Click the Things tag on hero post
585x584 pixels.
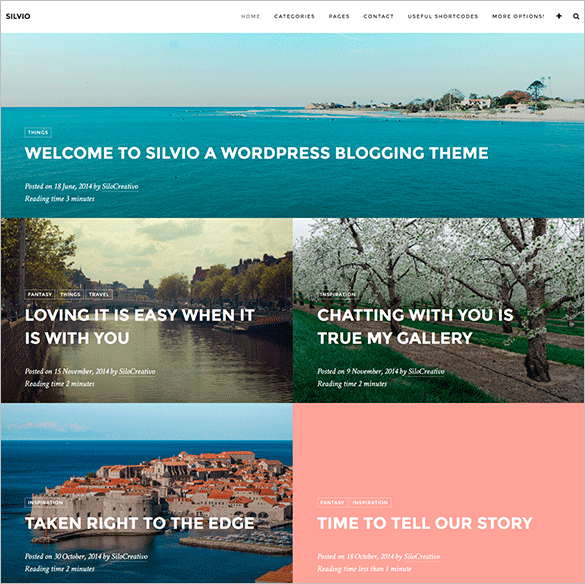(38, 132)
